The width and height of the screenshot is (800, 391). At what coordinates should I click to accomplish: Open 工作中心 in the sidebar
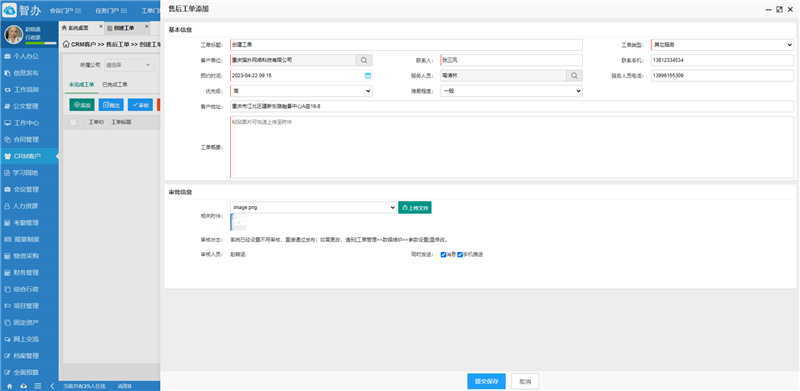tap(29, 123)
